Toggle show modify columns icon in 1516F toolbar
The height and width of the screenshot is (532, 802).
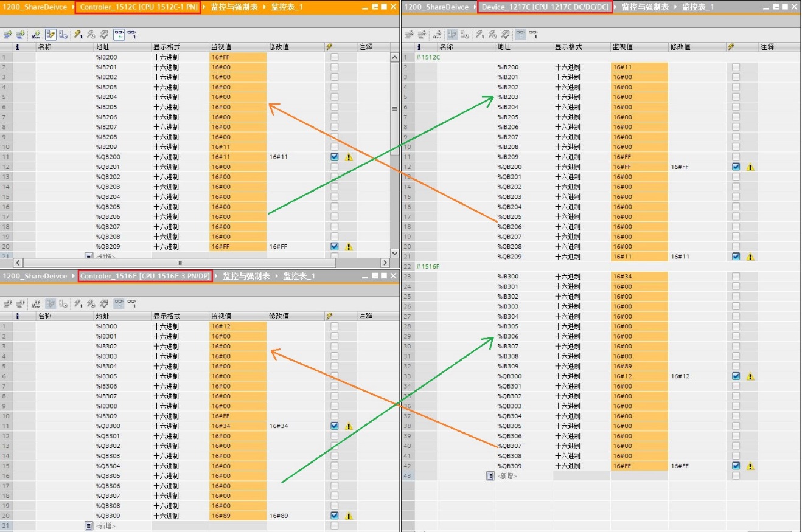coord(51,303)
